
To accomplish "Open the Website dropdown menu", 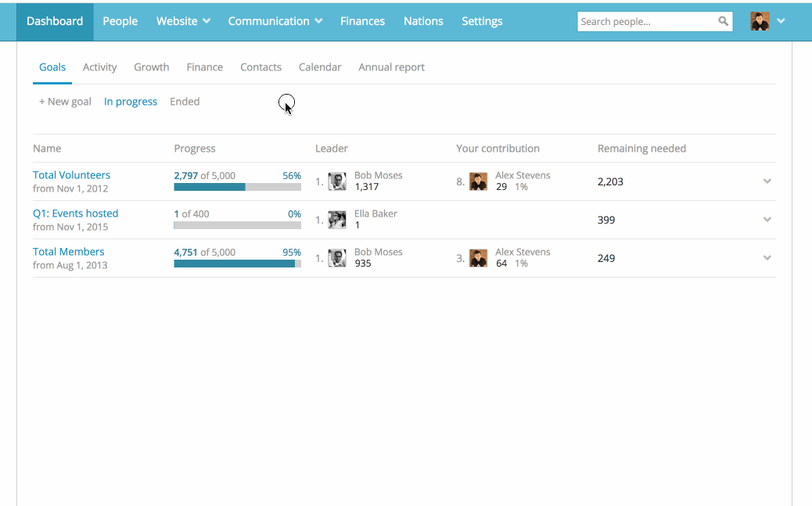I will click(183, 21).
